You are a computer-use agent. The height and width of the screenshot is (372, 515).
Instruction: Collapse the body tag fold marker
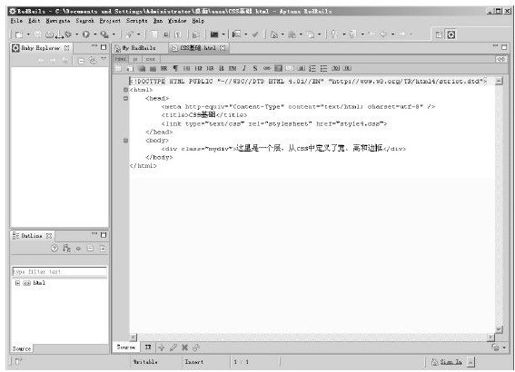[126, 140]
